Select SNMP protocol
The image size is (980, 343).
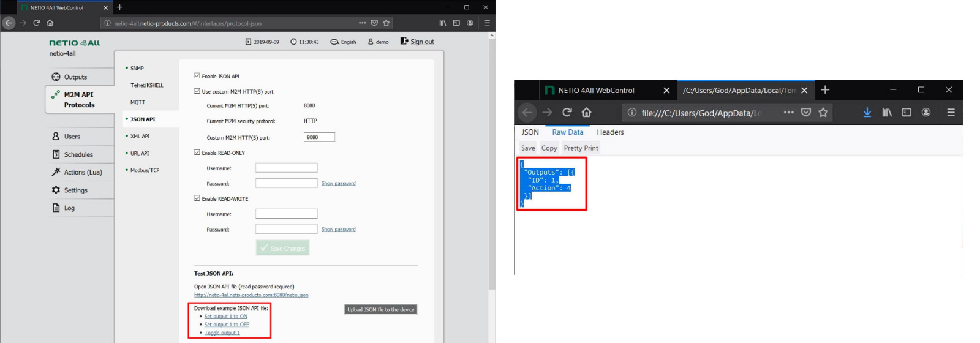[137, 68]
